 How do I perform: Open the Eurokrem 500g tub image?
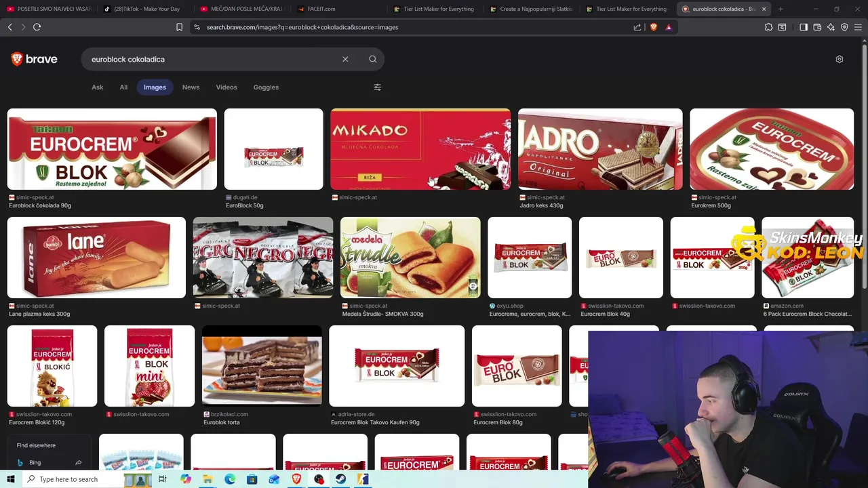pos(772,149)
